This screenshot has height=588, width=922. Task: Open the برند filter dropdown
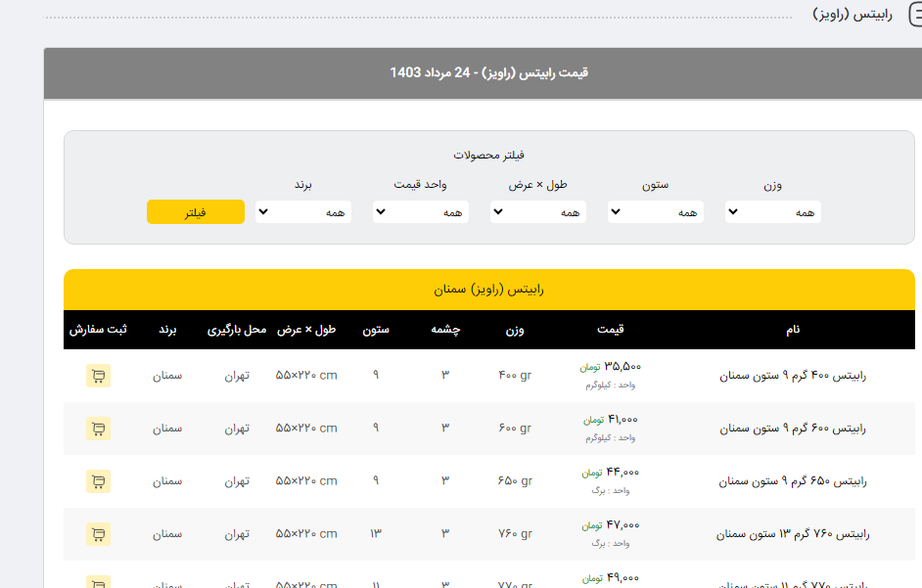(303, 212)
